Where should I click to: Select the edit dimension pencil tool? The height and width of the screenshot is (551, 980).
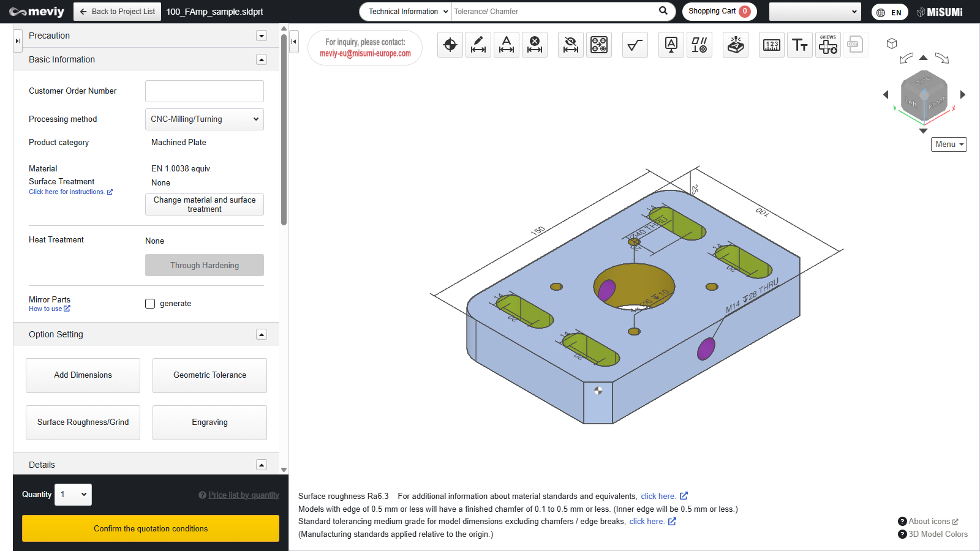478,45
